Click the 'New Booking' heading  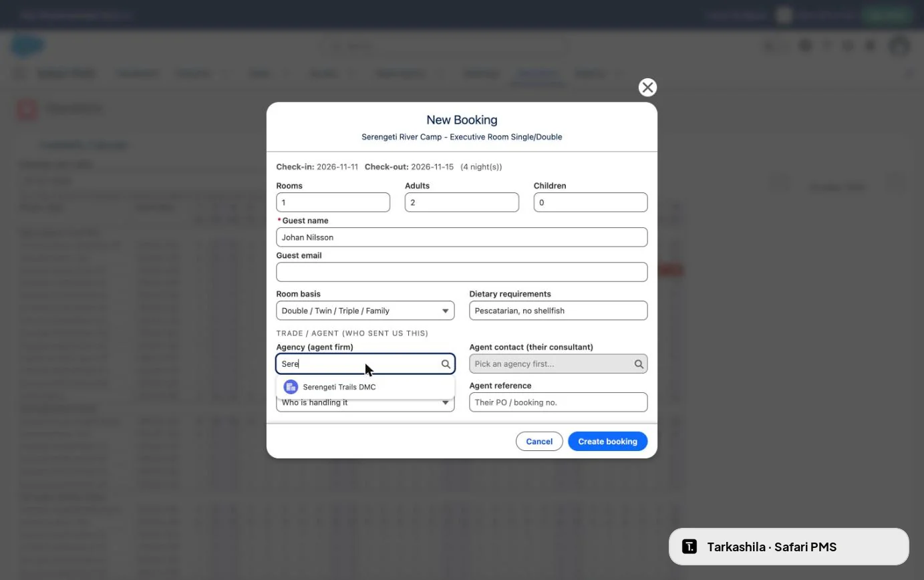(462, 120)
